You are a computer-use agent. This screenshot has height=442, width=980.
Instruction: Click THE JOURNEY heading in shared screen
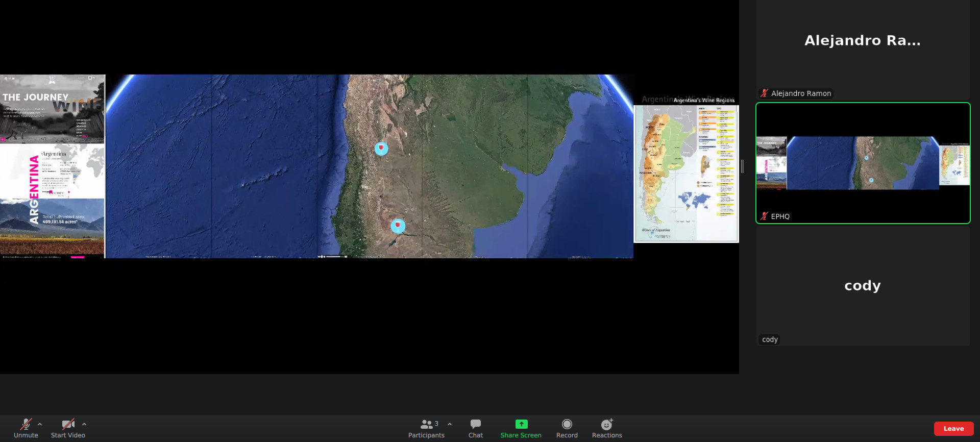click(35, 97)
